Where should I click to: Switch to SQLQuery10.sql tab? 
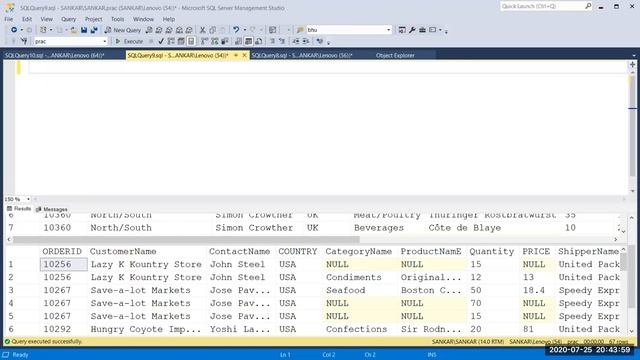coord(55,55)
